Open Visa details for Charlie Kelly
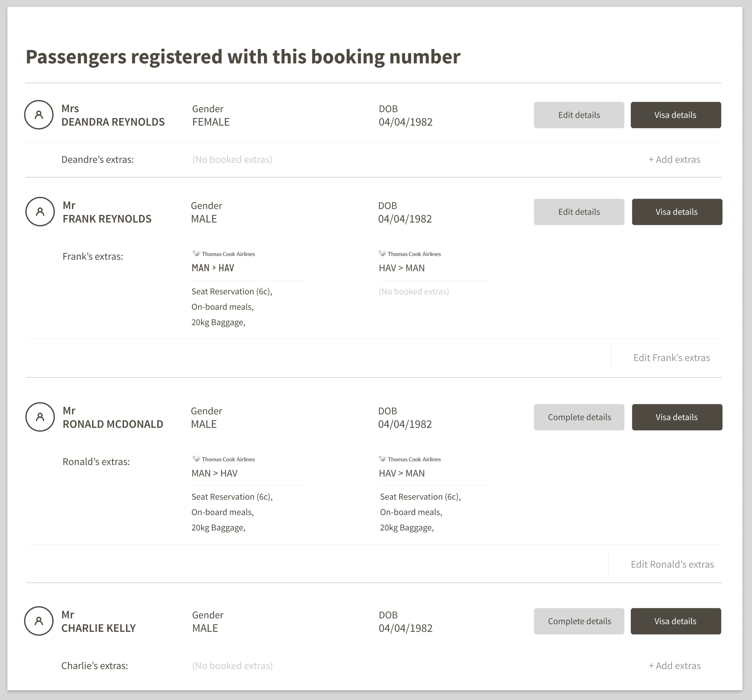The width and height of the screenshot is (752, 700). pos(675,621)
